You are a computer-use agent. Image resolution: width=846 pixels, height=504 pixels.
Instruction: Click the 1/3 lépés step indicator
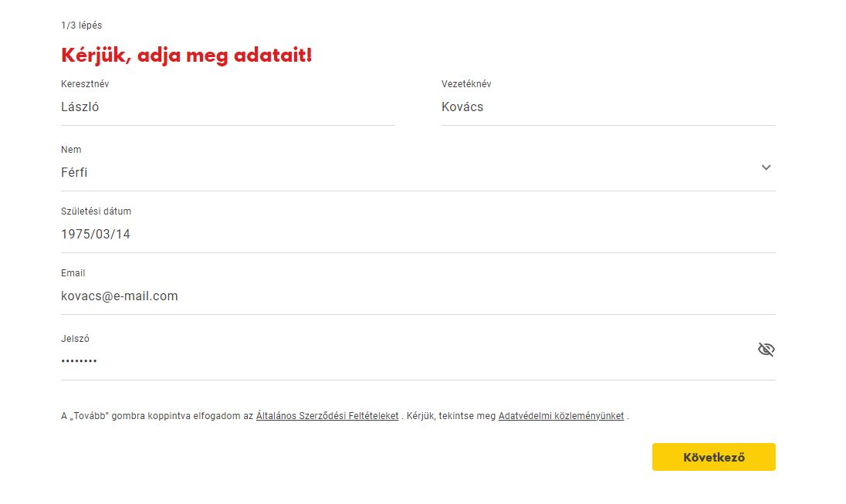[81, 25]
